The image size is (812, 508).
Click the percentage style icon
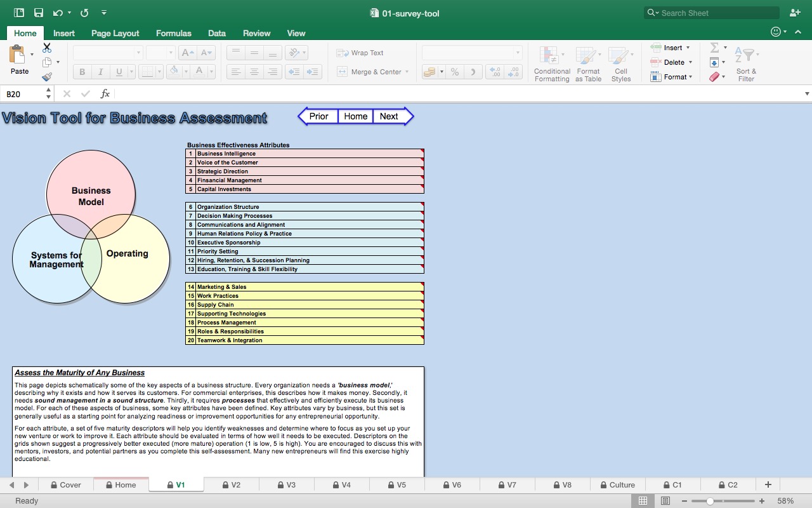pos(454,72)
